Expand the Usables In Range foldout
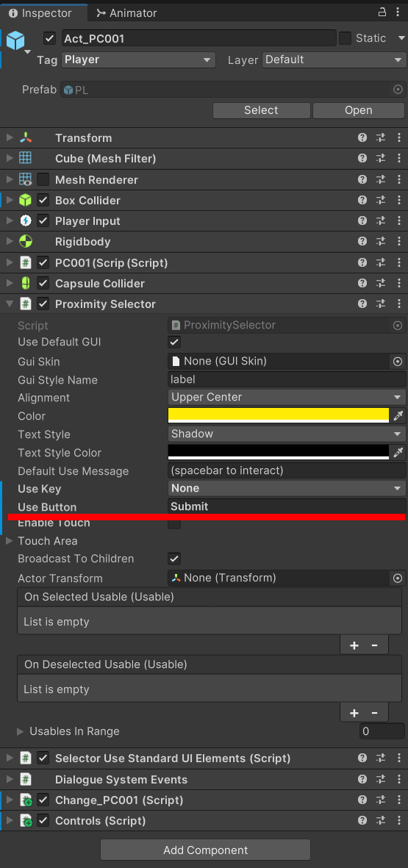 [x=21, y=731]
